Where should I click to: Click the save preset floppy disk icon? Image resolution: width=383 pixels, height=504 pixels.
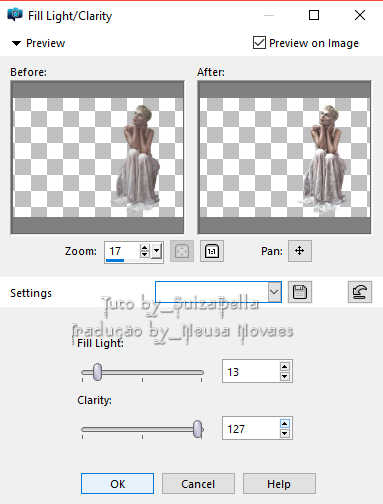tap(300, 292)
